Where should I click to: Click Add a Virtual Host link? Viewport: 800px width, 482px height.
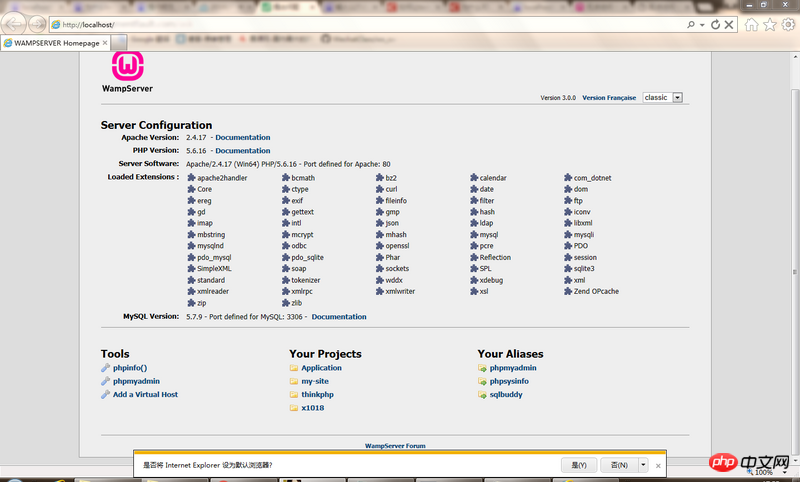click(x=145, y=394)
